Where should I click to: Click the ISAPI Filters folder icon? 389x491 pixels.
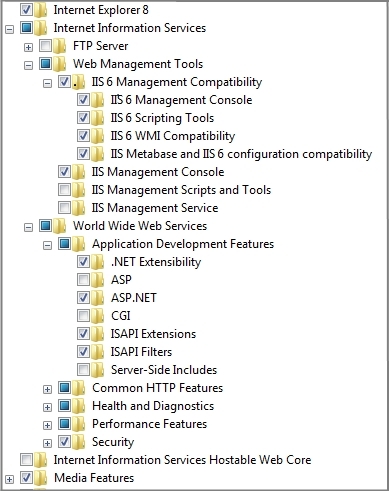pyautogui.click(x=98, y=352)
